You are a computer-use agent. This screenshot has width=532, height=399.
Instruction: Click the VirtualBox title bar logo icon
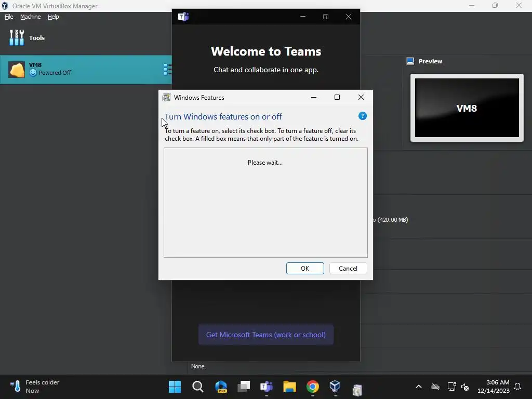point(5,6)
